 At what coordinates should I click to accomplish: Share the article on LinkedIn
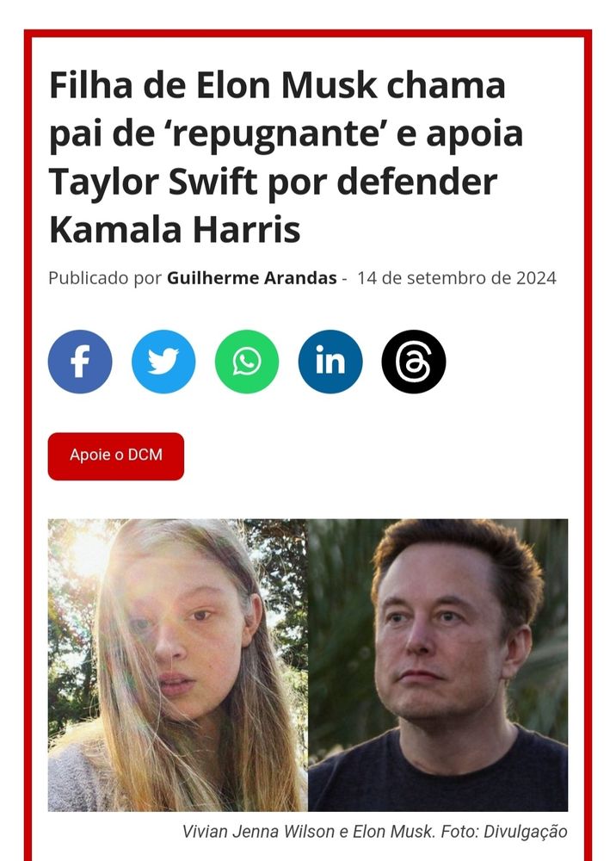tap(330, 362)
